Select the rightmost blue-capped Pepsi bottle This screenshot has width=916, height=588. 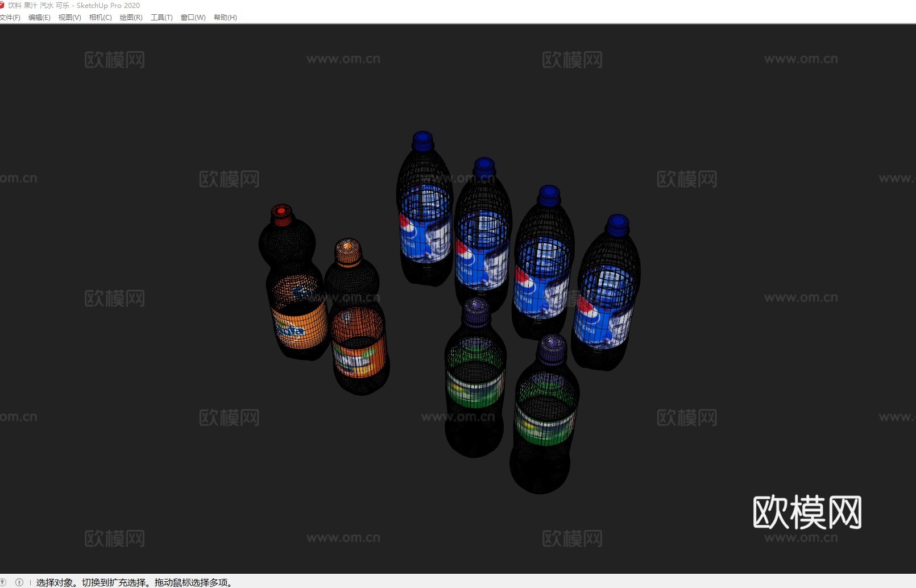(x=606, y=293)
